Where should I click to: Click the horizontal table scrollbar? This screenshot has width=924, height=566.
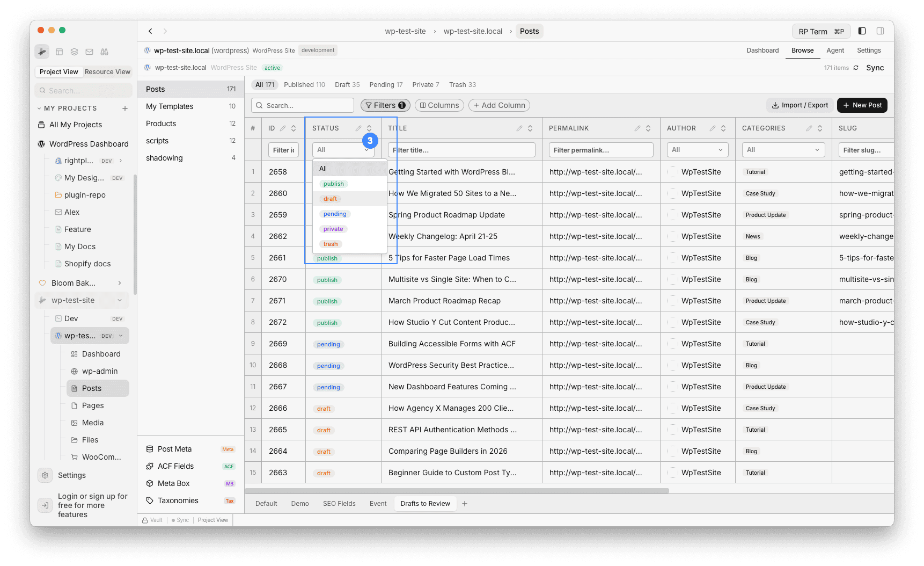click(x=457, y=491)
